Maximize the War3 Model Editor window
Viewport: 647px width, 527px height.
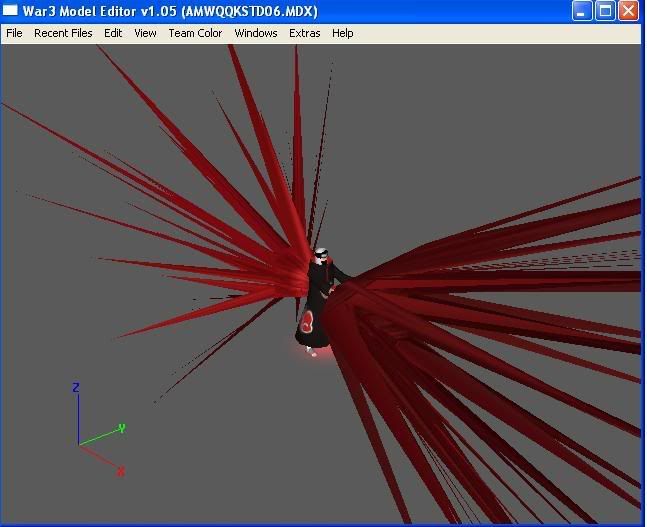pos(605,11)
